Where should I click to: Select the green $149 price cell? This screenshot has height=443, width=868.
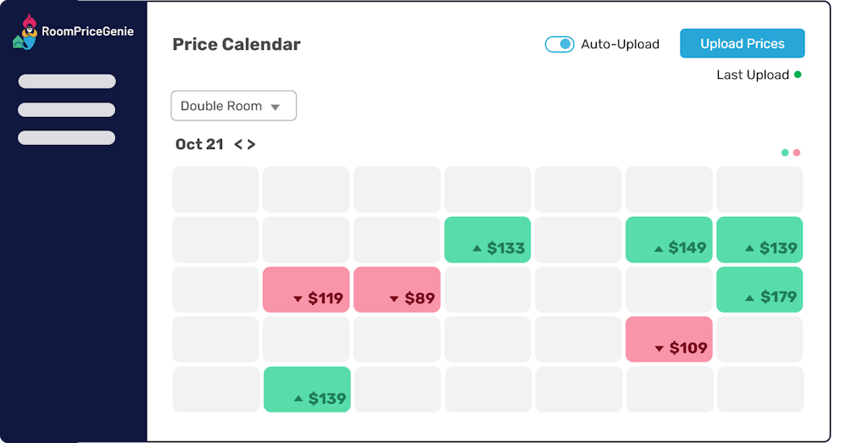coord(669,240)
